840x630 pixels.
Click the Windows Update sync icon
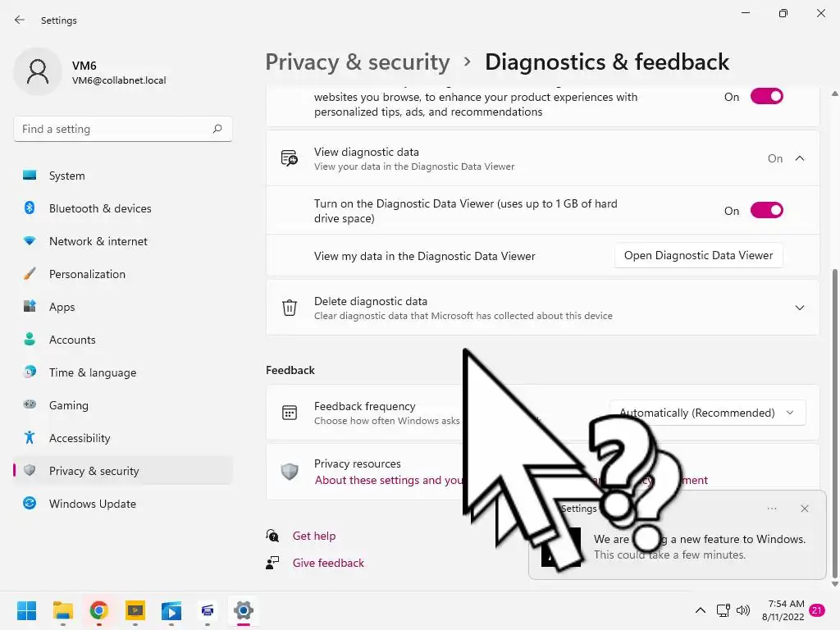[x=30, y=503]
